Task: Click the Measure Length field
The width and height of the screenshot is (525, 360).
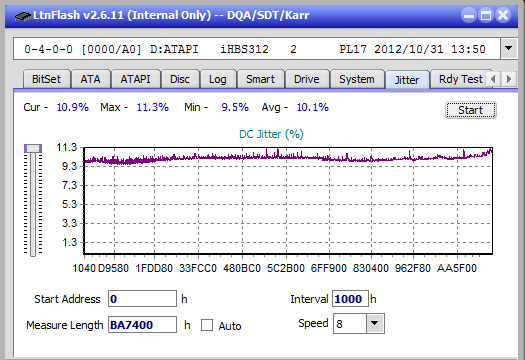Action: (142, 325)
